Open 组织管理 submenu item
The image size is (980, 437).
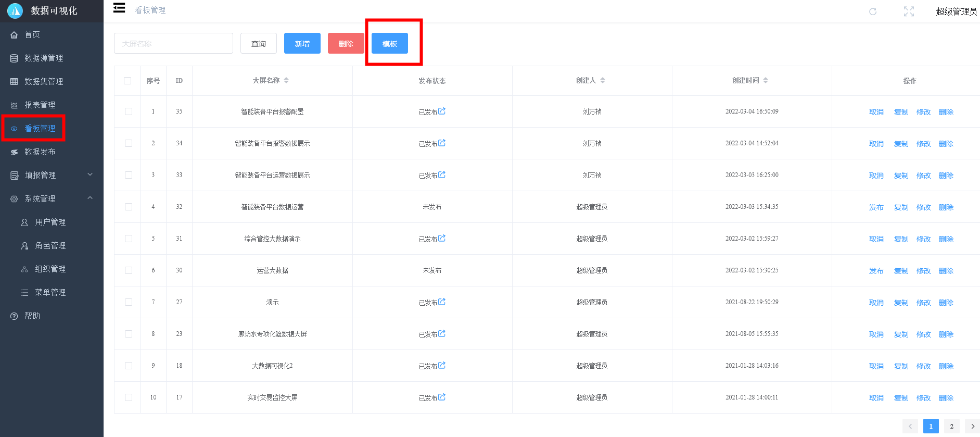click(52, 269)
